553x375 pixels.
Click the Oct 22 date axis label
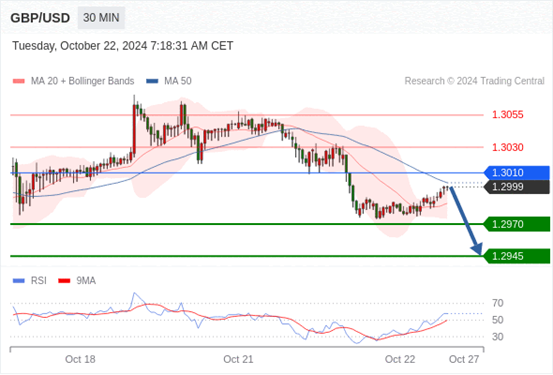point(400,359)
